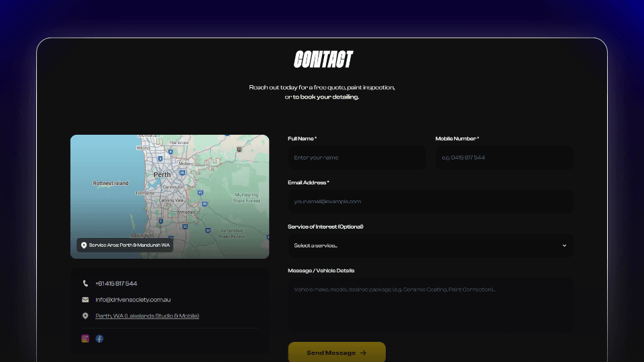The image size is (644, 362).
Task: Open the Instagram social icon
Action: coord(85,339)
